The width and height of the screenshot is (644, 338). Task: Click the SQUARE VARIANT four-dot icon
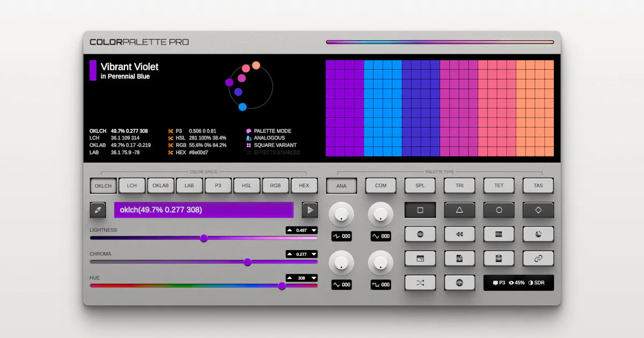pos(248,145)
